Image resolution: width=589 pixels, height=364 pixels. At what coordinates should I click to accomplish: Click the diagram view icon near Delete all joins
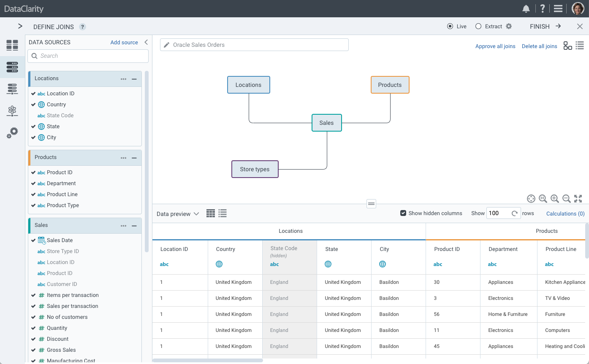click(x=567, y=45)
